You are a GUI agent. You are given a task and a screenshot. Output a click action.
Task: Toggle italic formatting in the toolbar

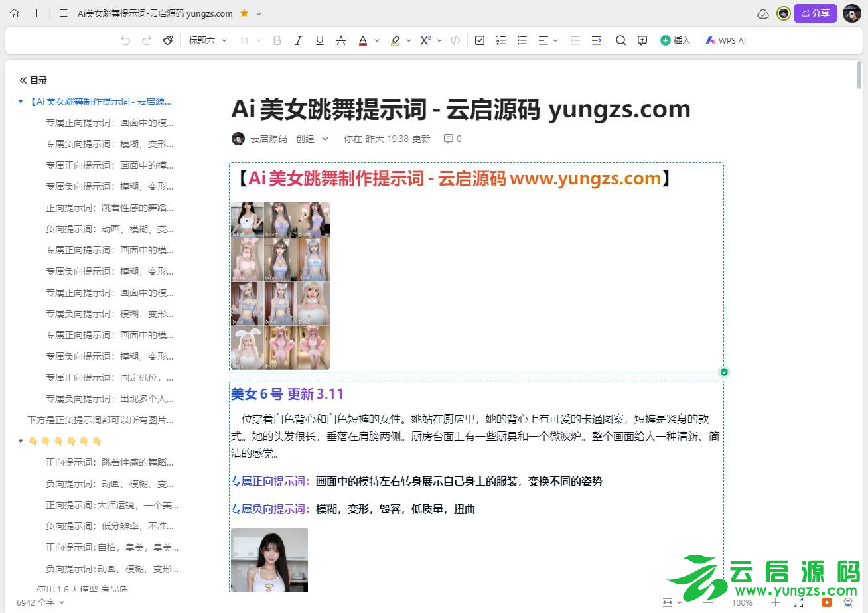coord(299,40)
